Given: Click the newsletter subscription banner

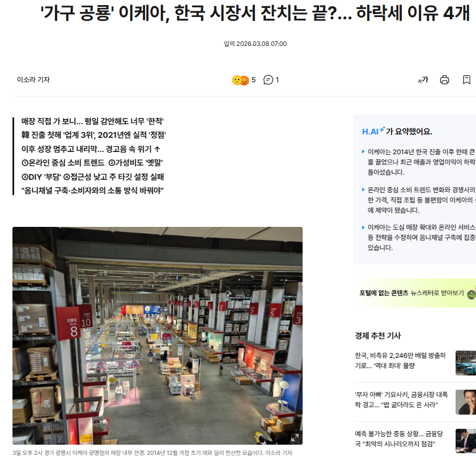Looking at the screenshot, I should point(416,293).
